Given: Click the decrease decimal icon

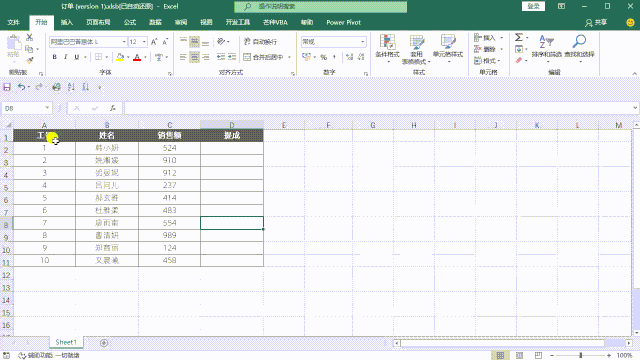Looking at the screenshot, I should point(361,57).
